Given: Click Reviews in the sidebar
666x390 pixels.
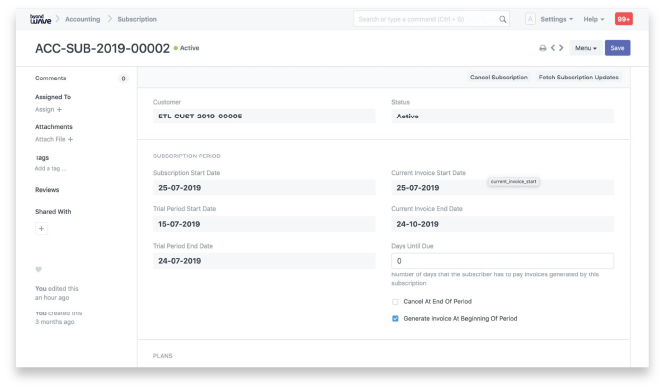Looking at the screenshot, I should 47,190.
